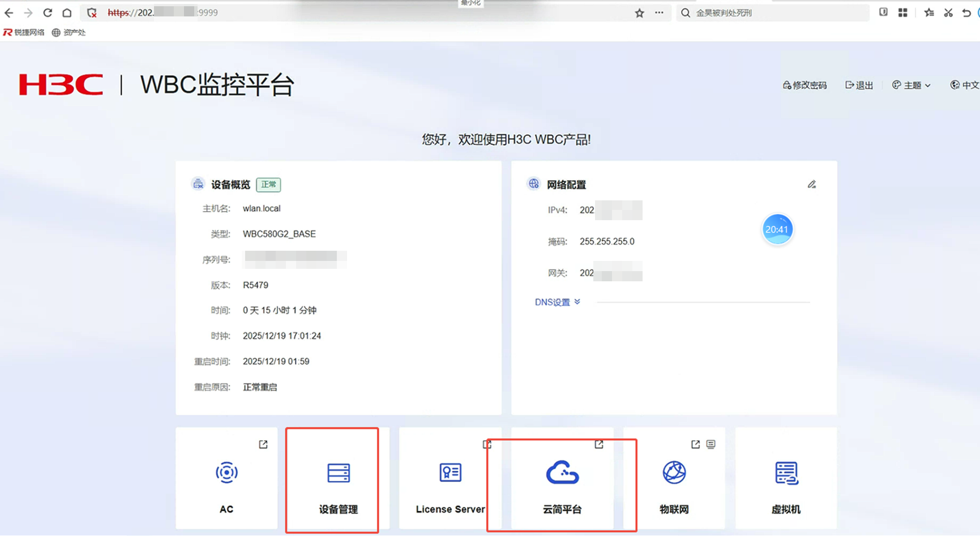Viewport: 980px width, 536px height.
Task: Open 设备管理 device management icon
Action: [x=339, y=473]
